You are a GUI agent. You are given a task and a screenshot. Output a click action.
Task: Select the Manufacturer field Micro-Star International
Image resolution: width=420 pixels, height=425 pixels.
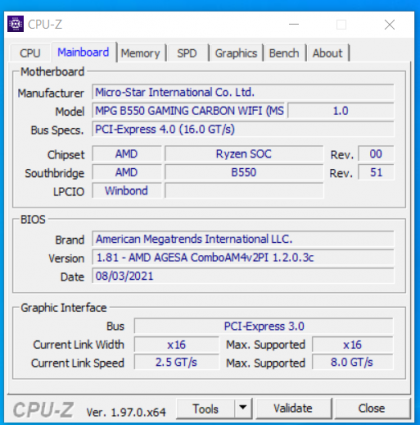click(x=243, y=92)
